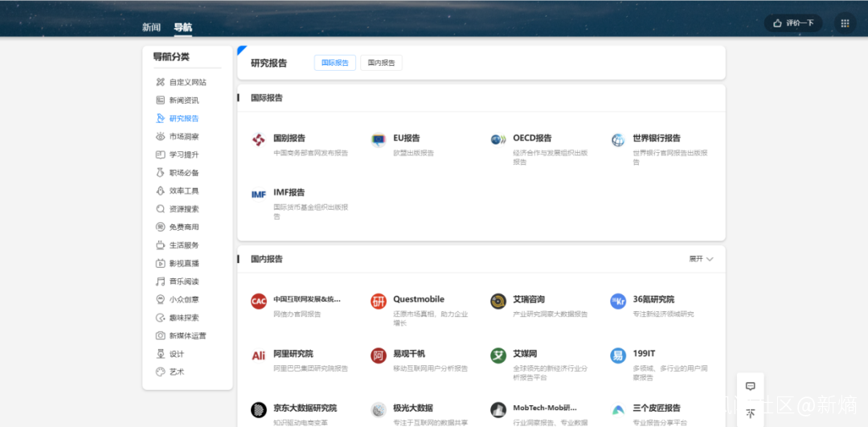Image resolution: width=868 pixels, height=427 pixels.
Task: Click the 极光大数据 gray icon
Action: click(379, 410)
